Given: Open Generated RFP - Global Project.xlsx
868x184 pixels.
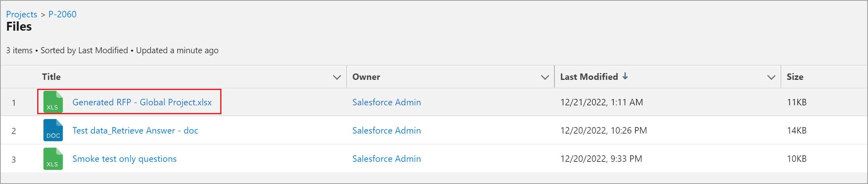Looking at the screenshot, I should (x=142, y=102).
